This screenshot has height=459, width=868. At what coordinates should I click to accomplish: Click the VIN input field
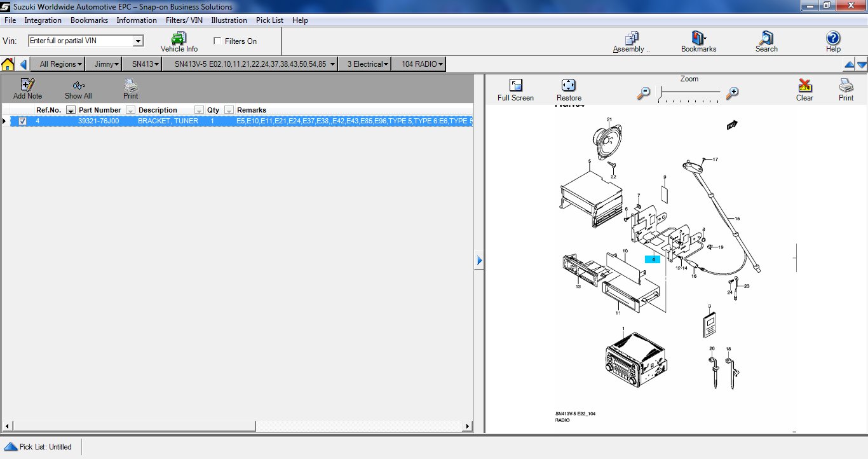[81, 41]
